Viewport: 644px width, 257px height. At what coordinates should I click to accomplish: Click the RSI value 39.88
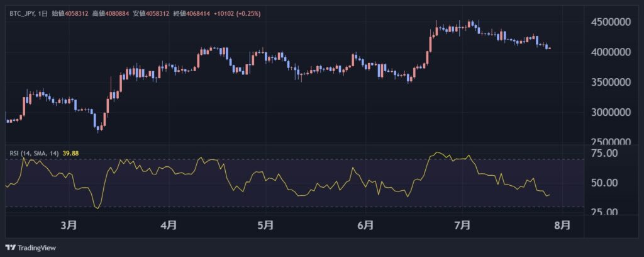[x=70, y=153]
